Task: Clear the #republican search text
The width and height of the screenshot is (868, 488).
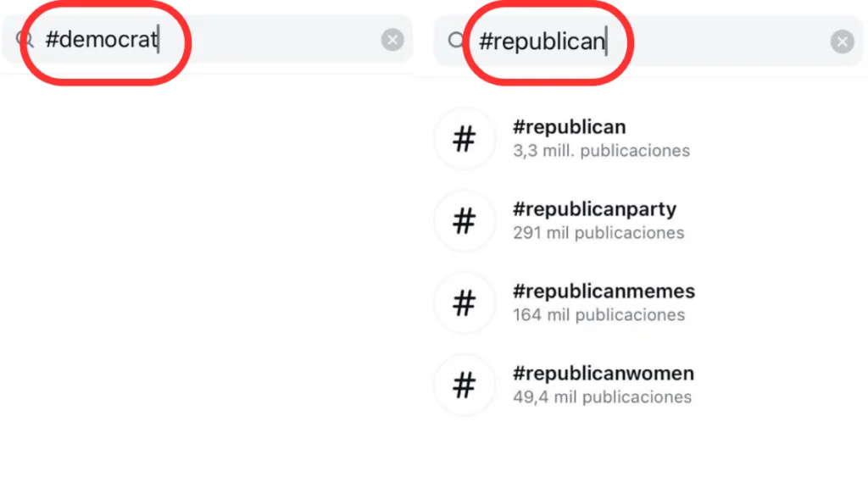Action: [842, 42]
